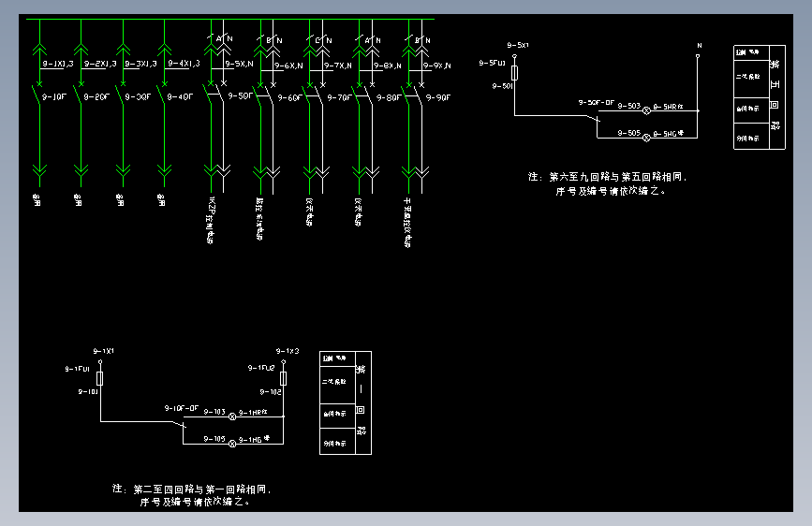The height and width of the screenshot is (526, 812).
Task: Click the '9-501' wire number
Action: pos(502,86)
